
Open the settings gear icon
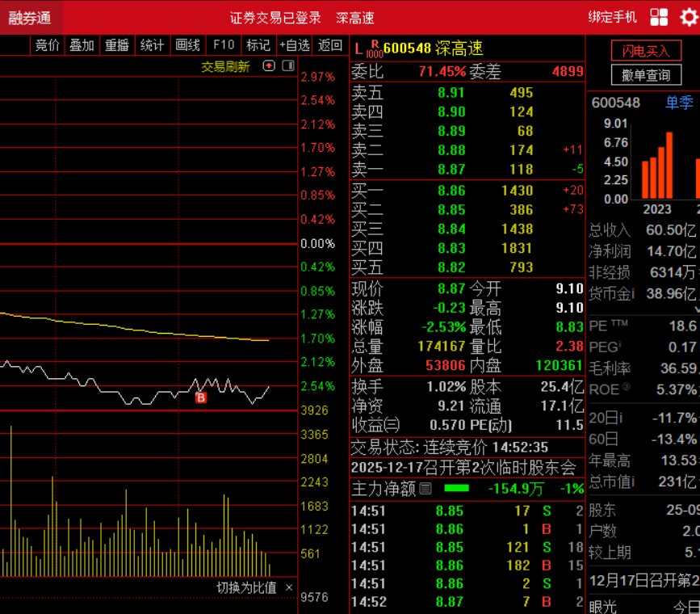point(690,18)
